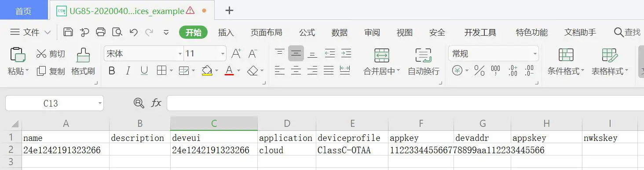
Task: Increase decimal places
Action: pos(513,70)
